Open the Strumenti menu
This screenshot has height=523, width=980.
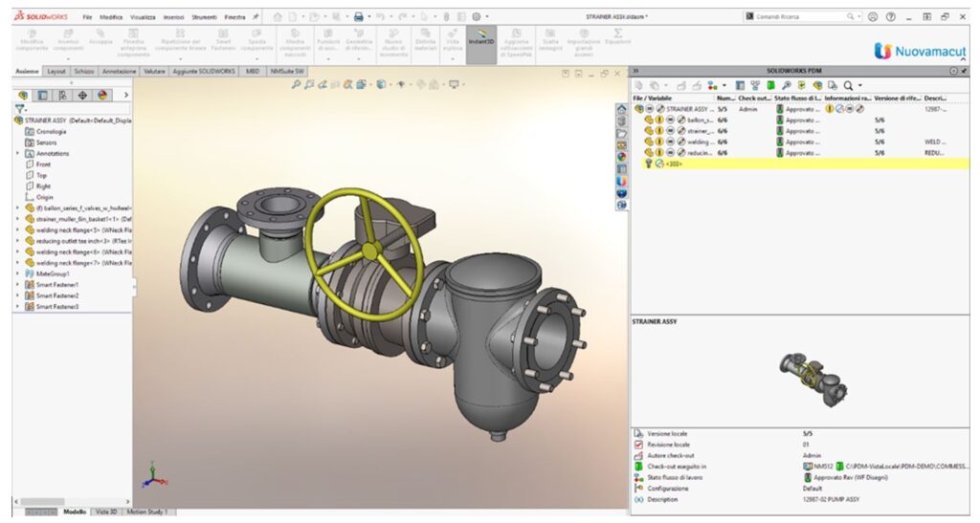[204, 17]
